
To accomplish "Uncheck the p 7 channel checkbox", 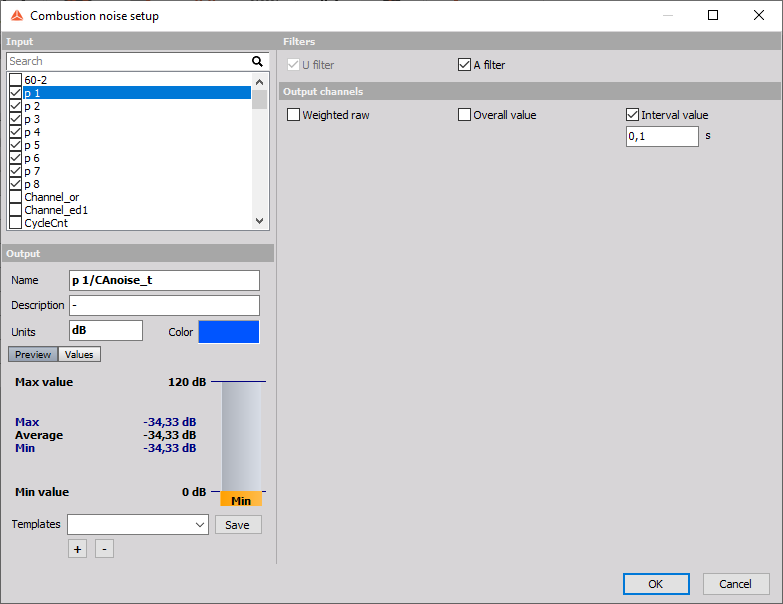I will point(15,170).
